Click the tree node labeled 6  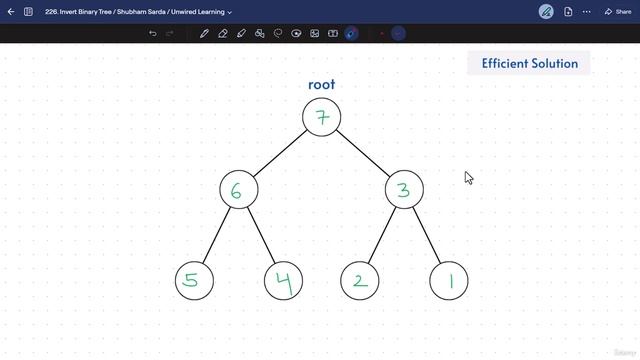(x=239, y=190)
